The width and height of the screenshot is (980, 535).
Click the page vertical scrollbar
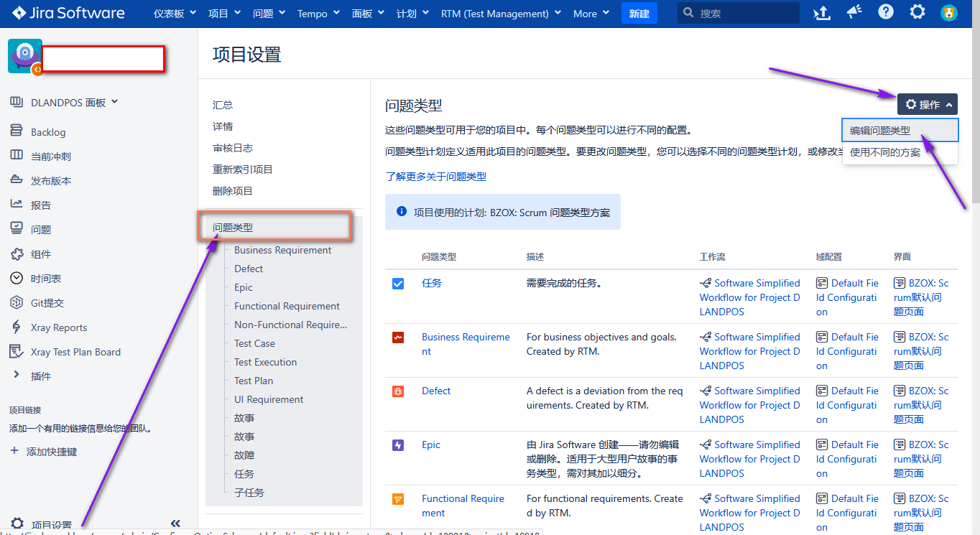(975, 115)
